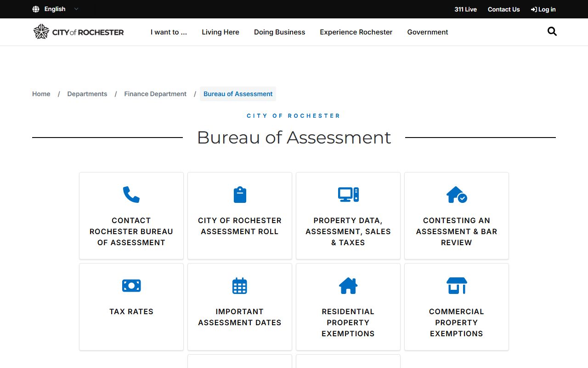The width and height of the screenshot is (588, 368).
Task: Open the Tax Rates label
Action: [x=131, y=311]
